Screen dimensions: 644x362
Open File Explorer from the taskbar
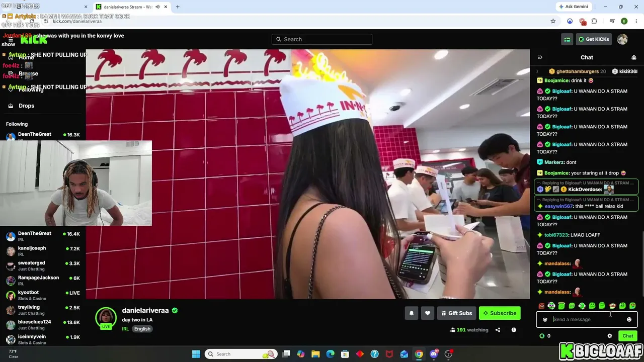pos(315,354)
